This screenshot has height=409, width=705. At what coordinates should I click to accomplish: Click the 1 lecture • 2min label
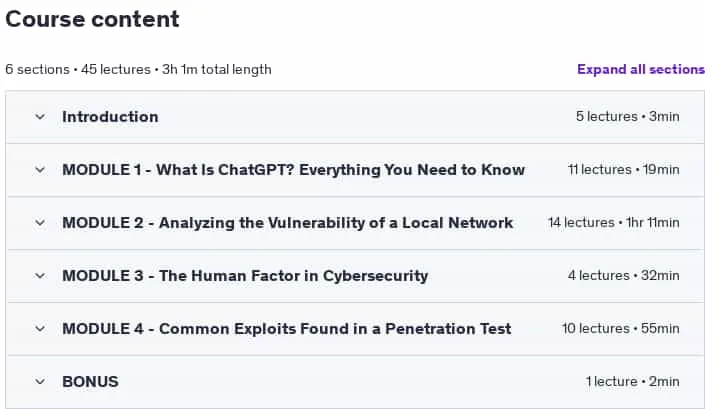[x=633, y=382]
